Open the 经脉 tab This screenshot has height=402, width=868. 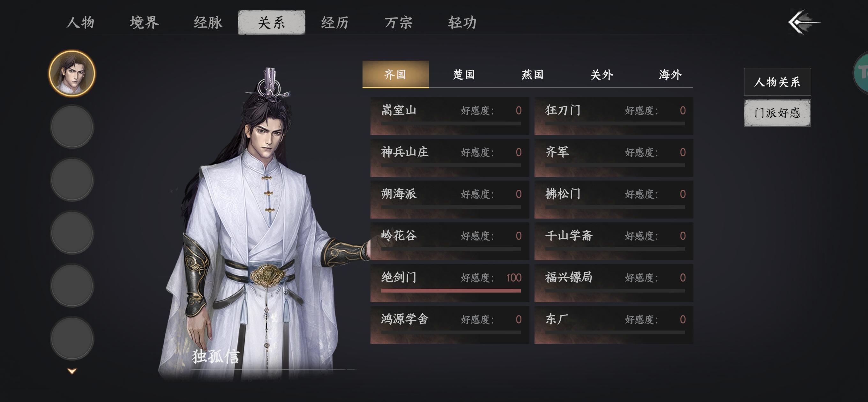pyautogui.click(x=208, y=23)
